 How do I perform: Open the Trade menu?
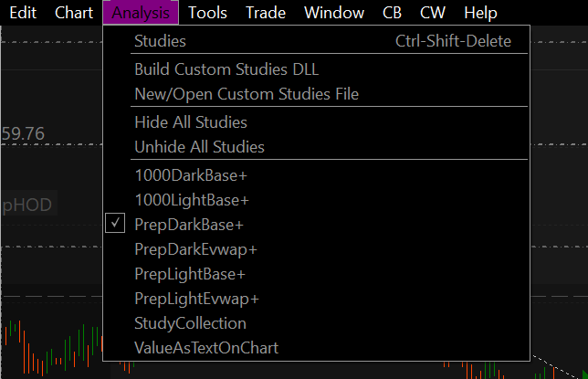(266, 13)
